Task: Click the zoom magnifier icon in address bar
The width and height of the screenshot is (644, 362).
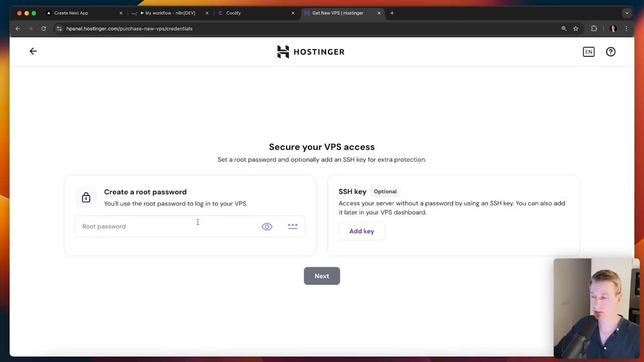Action: 564,29
